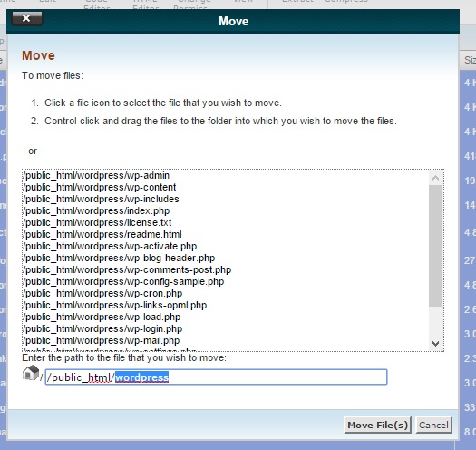The height and width of the screenshot is (450, 476).
Task: Select the wp-comments-post.php path entry
Action: [127, 269]
